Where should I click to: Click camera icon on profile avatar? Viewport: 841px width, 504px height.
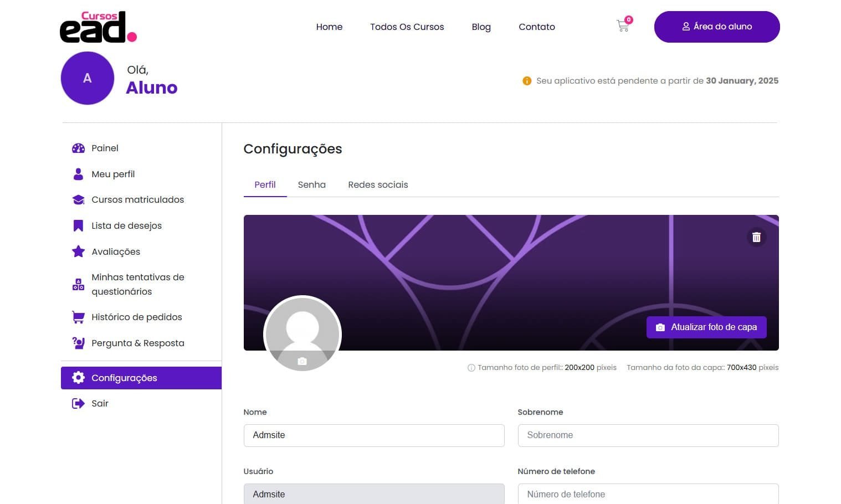pos(302,361)
